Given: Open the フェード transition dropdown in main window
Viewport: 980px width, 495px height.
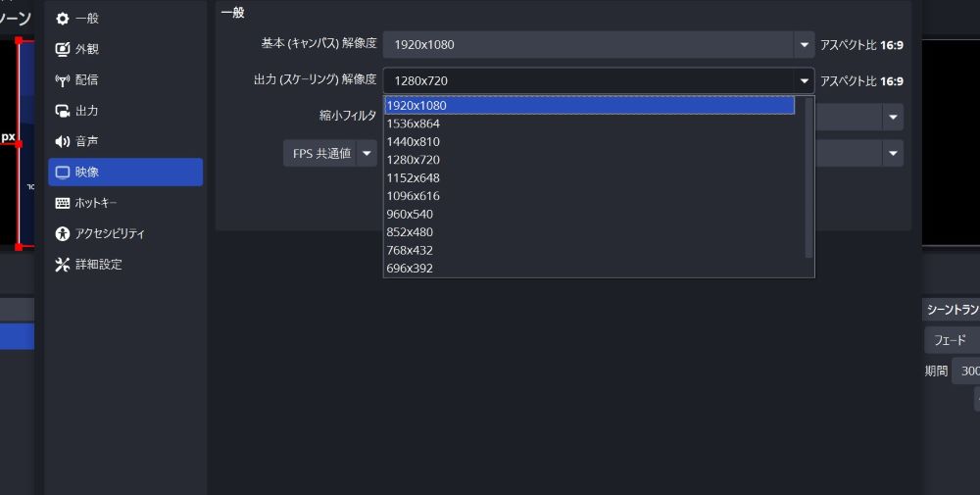Looking at the screenshot, I should pyautogui.click(x=952, y=341).
